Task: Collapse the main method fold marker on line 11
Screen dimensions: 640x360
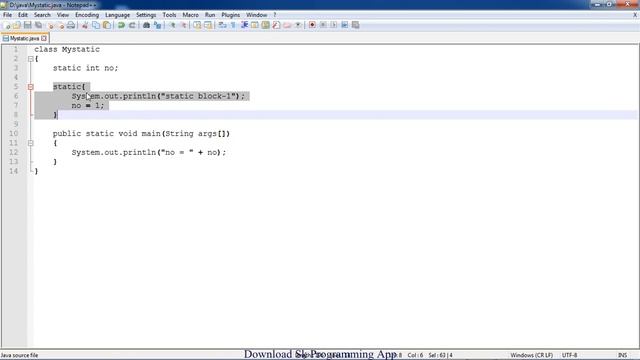Action: tap(31, 143)
